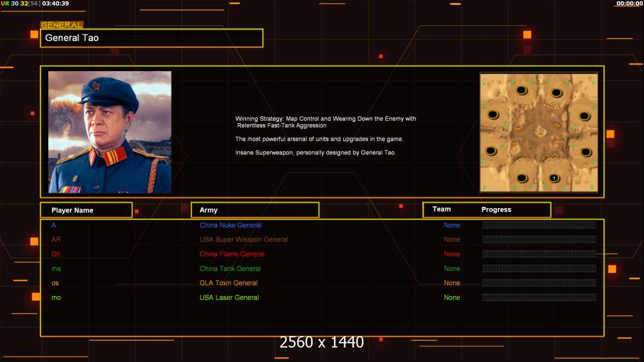Click the General Tao name field
644x362 pixels.
[x=152, y=38]
